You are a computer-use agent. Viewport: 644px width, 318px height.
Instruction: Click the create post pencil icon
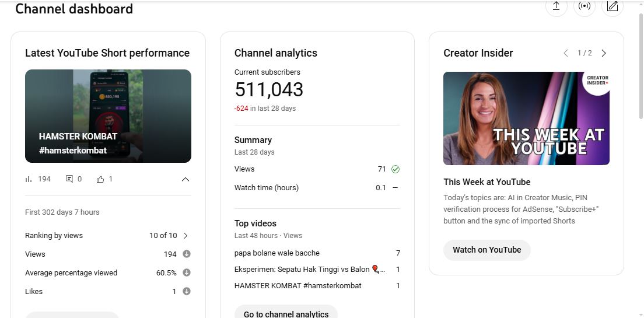click(612, 6)
